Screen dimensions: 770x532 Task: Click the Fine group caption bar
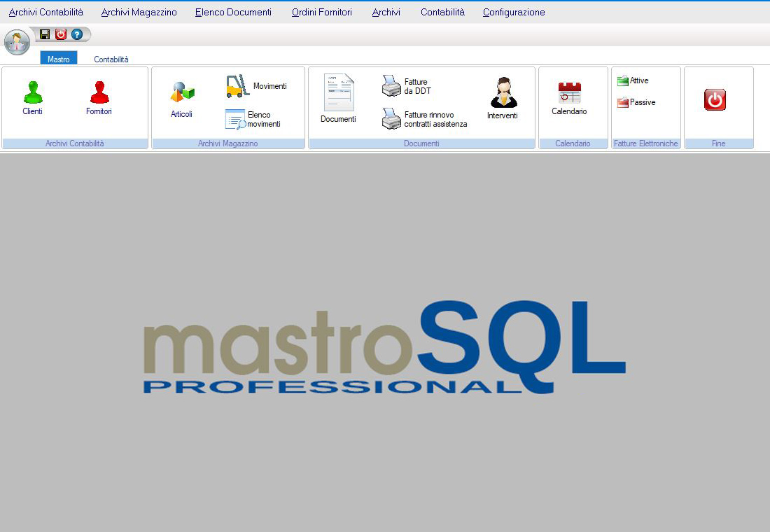pyautogui.click(x=718, y=143)
